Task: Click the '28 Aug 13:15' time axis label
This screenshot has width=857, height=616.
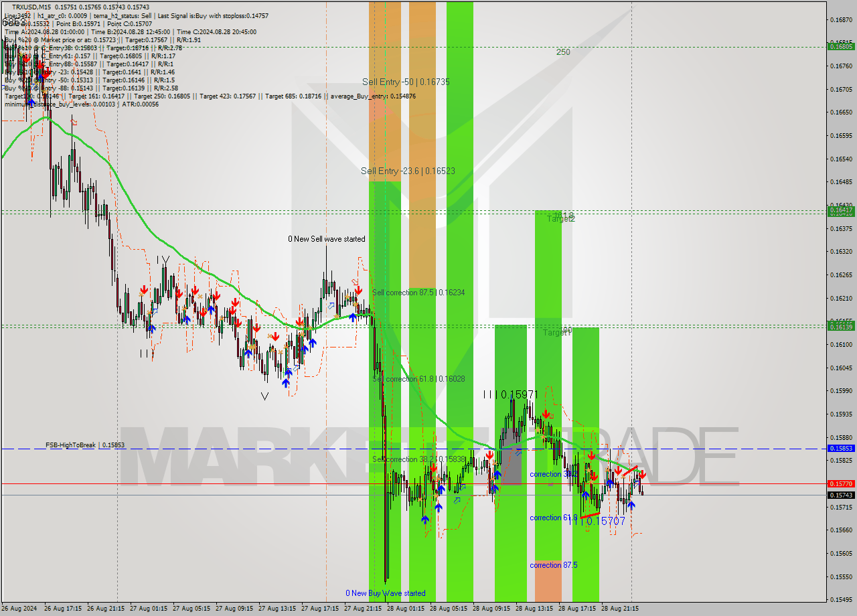Action: tap(534, 609)
